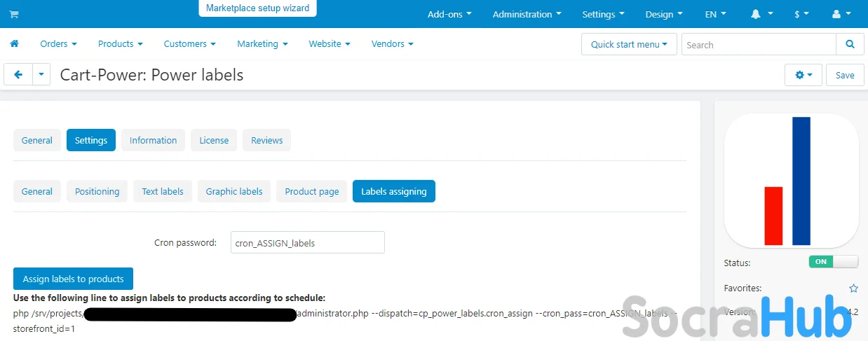Select the General settings sub-tab
This screenshot has width=868, height=341.
[x=37, y=191]
